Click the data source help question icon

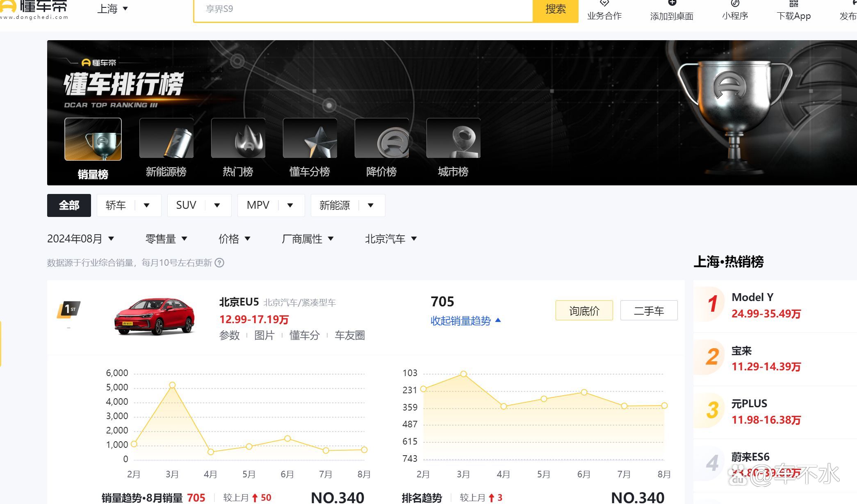220,263
